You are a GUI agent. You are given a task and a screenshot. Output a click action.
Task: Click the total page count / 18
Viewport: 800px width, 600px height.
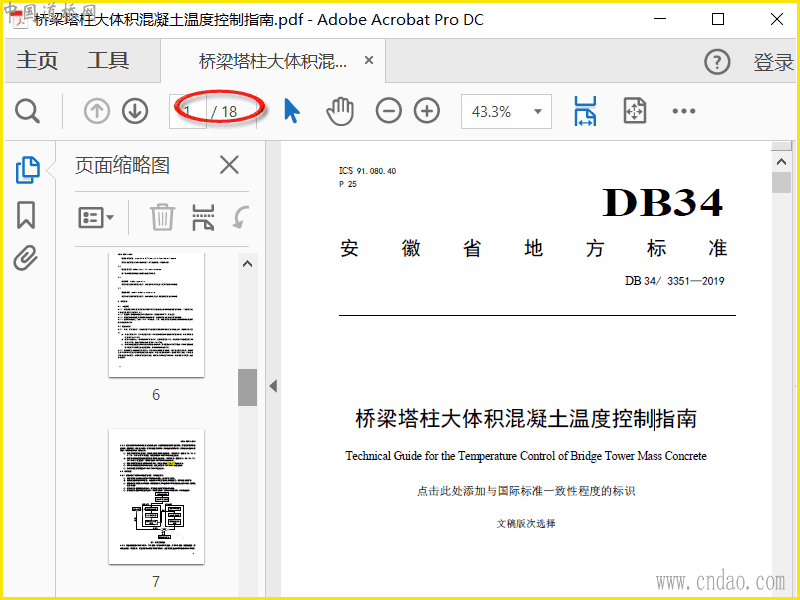pyautogui.click(x=224, y=111)
